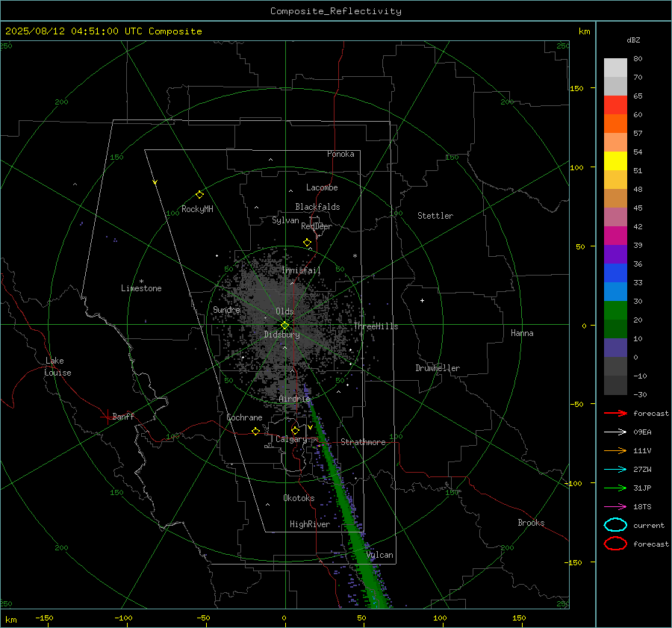Click the RedDeer city label
Viewport: 672px width, 628px height.
click(x=317, y=226)
